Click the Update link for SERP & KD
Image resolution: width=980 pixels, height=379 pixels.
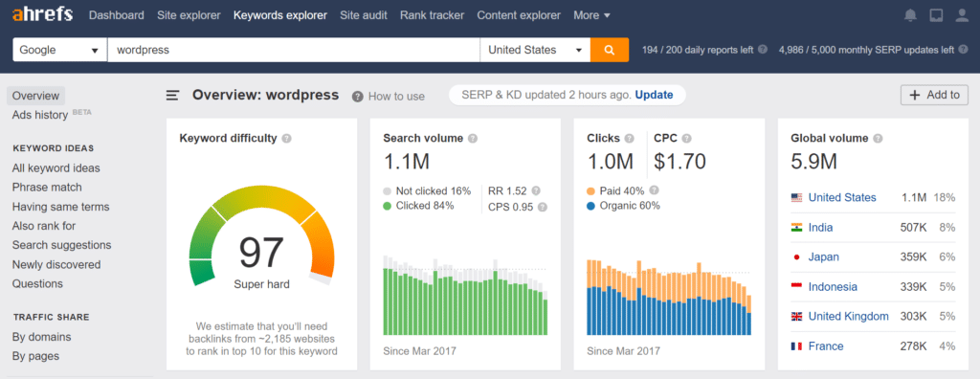654,95
